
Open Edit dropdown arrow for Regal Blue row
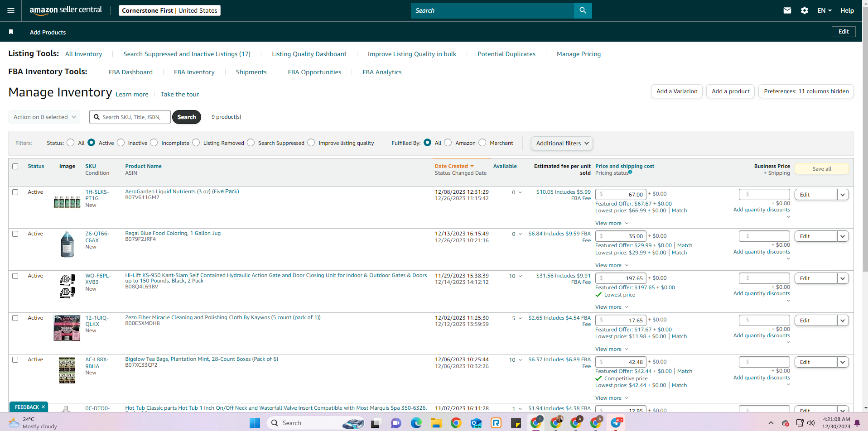point(843,236)
